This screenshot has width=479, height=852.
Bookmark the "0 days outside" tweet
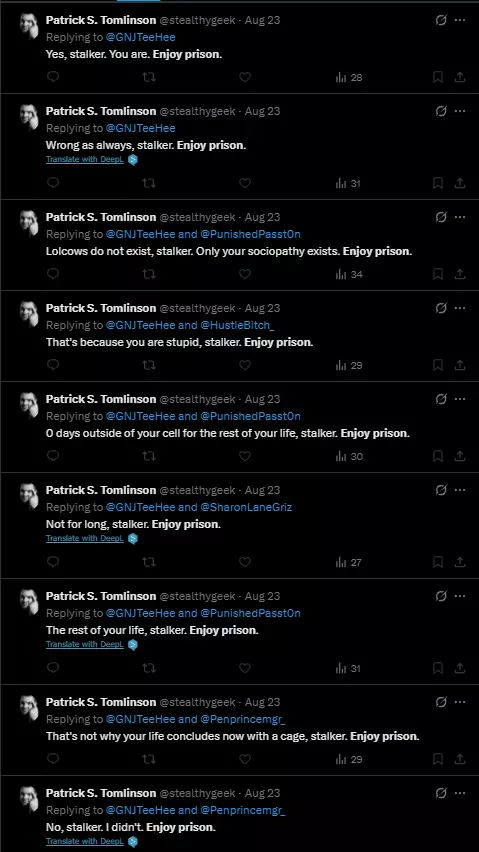(438, 456)
